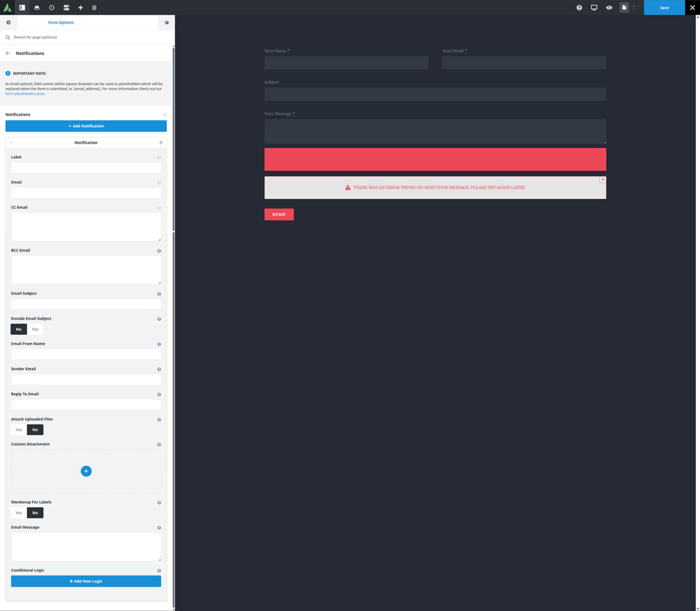Open the form history clock icon

click(x=51, y=8)
